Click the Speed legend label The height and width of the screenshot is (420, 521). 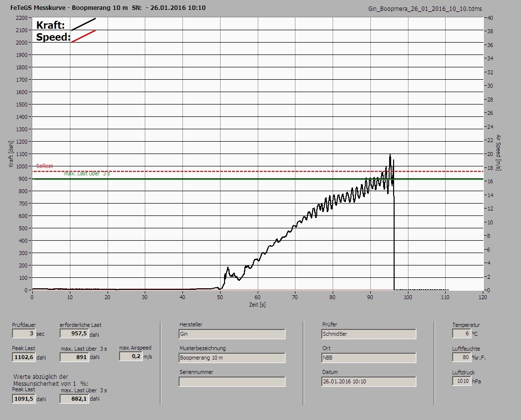point(54,37)
